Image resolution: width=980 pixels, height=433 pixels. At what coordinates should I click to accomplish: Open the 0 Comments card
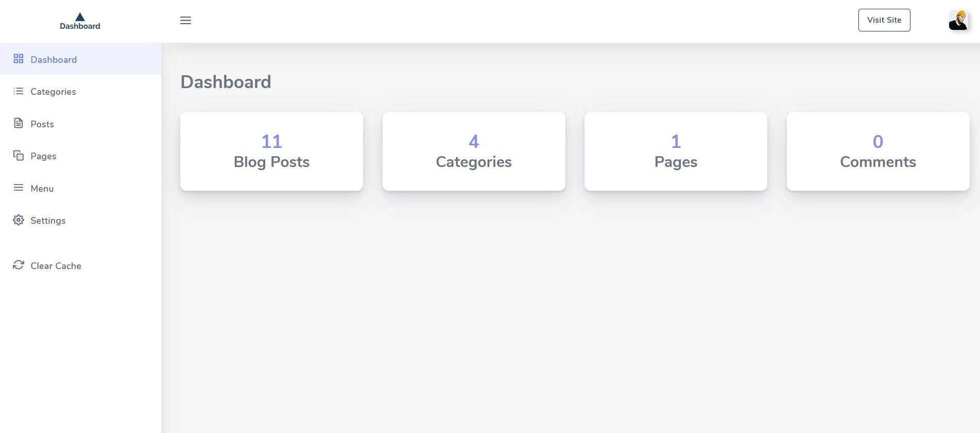coord(878,152)
